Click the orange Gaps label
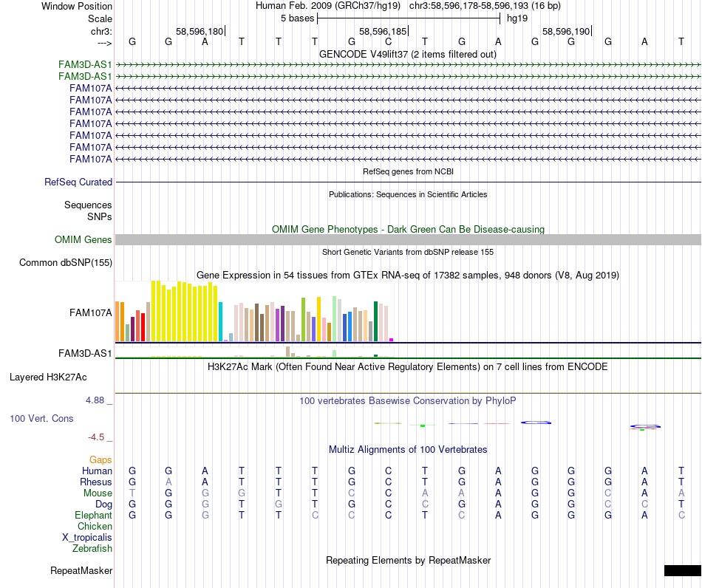 (100, 460)
